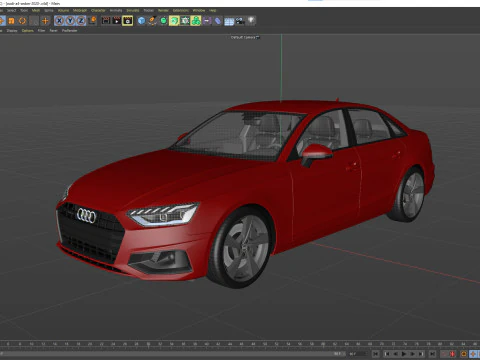Click the Render View clapperboard icon
480x360 pixels.
pos(106,21)
